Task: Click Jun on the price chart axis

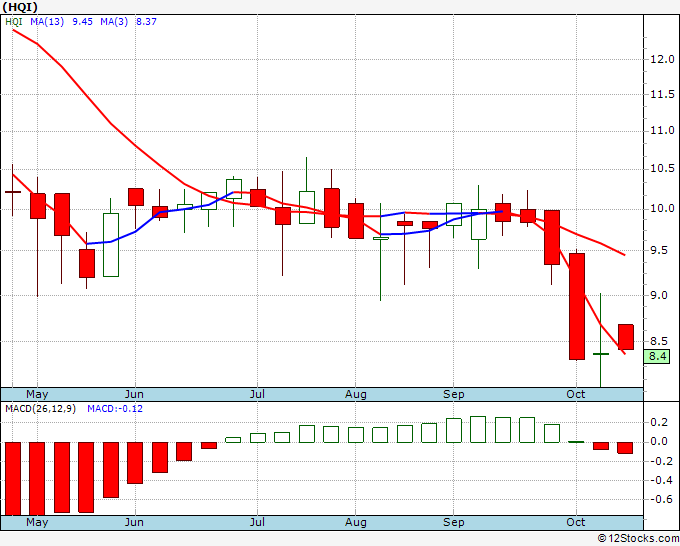Action: coord(134,394)
